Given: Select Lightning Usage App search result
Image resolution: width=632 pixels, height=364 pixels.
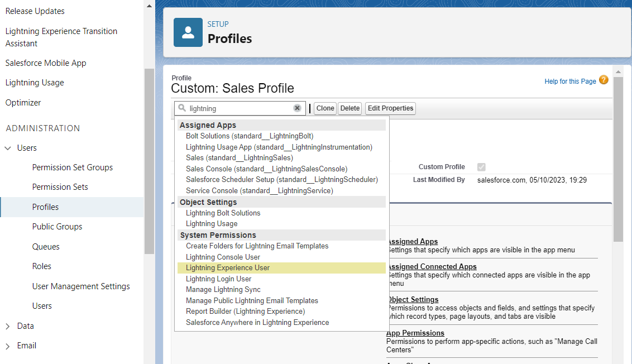Looking at the screenshot, I should 279,147.
